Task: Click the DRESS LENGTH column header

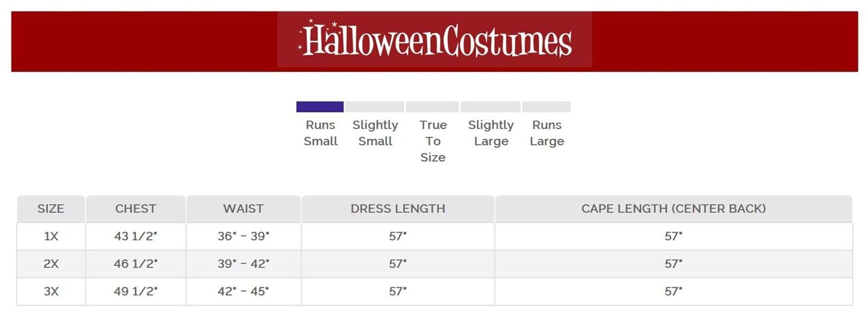Action: 398,209
